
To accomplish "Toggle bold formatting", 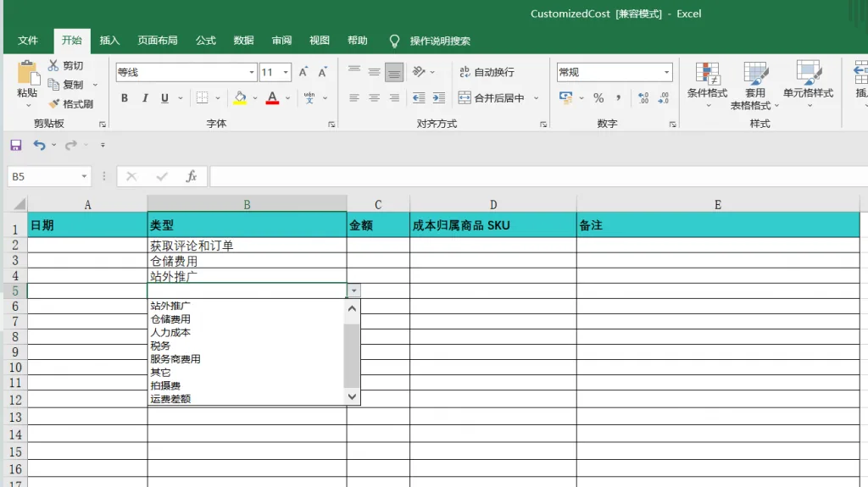I will click(x=125, y=98).
